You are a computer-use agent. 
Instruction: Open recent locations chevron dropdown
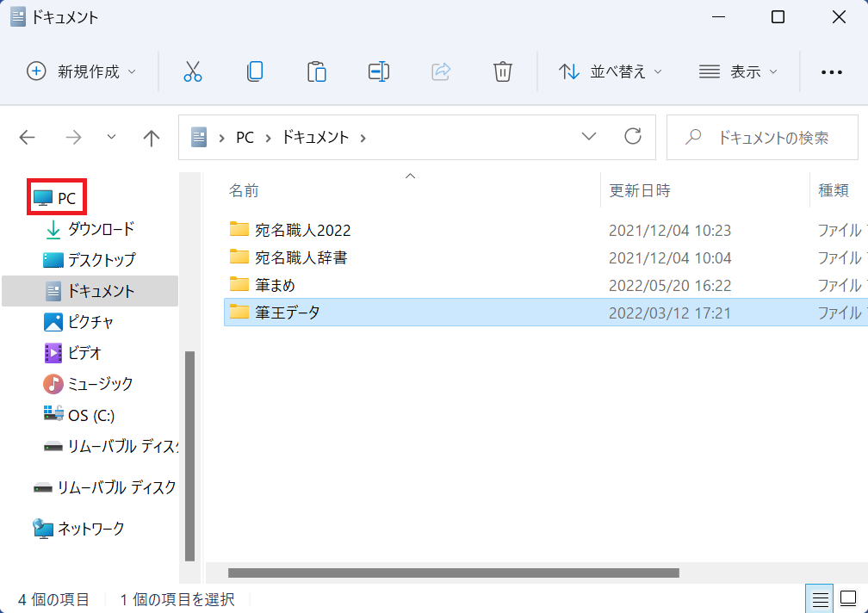pos(111,137)
